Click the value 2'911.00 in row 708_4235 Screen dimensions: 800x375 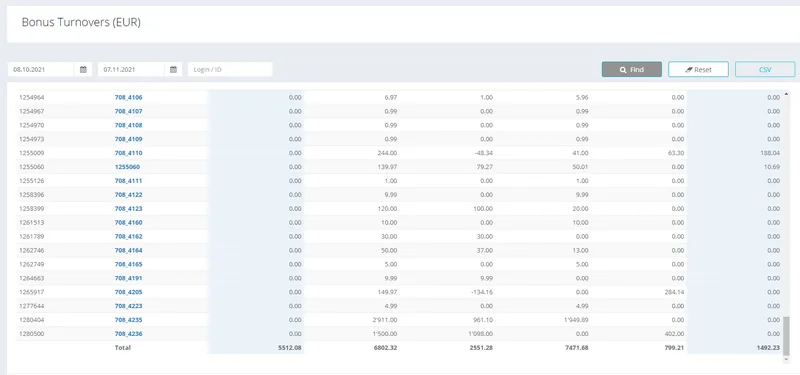pyautogui.click(x=386, y=320)
